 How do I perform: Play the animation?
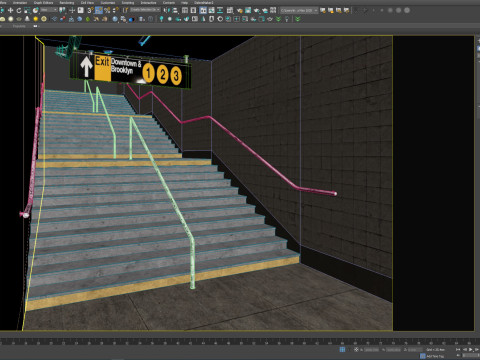click(471, 350)
